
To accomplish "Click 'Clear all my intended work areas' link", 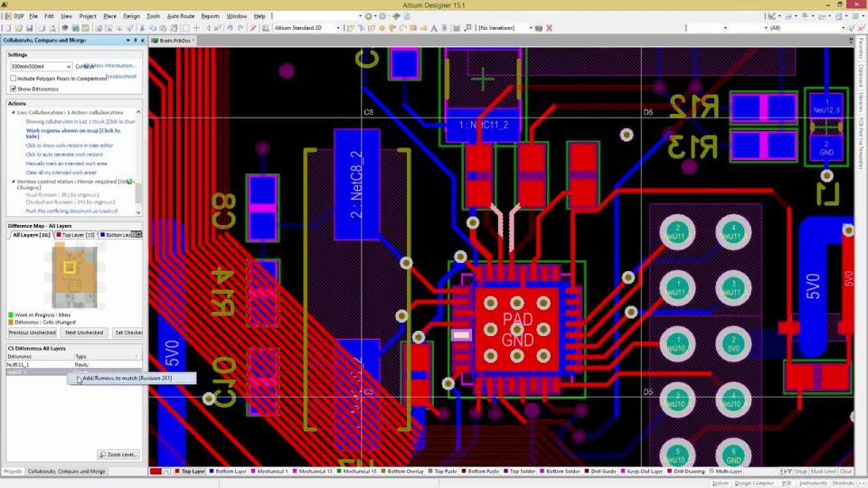I will 61,173.
